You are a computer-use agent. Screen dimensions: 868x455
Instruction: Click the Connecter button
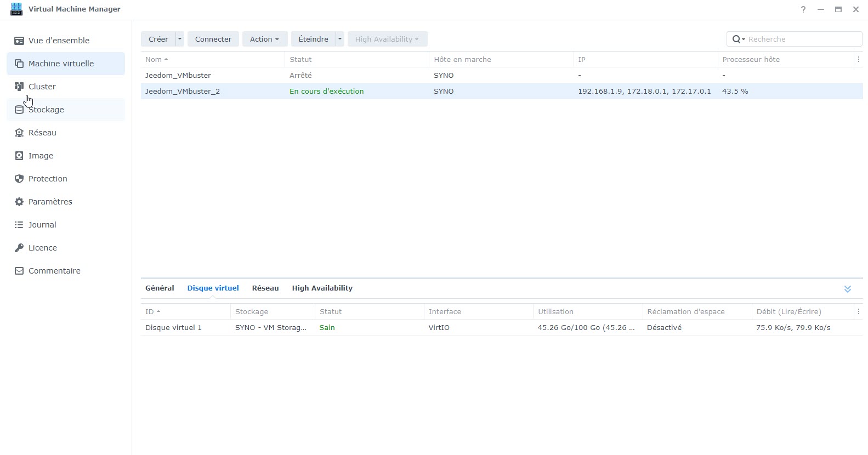213,39
